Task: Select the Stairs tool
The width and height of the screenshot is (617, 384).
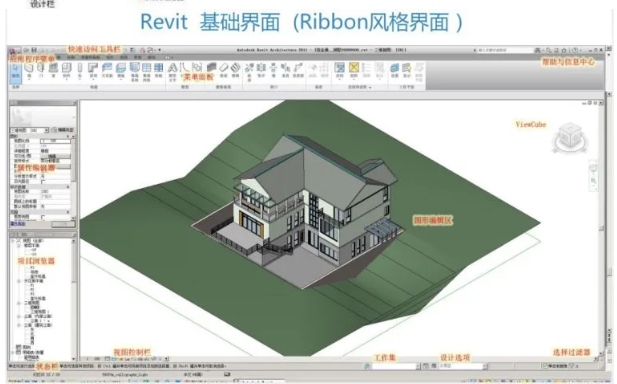Action: coord(236,71)
